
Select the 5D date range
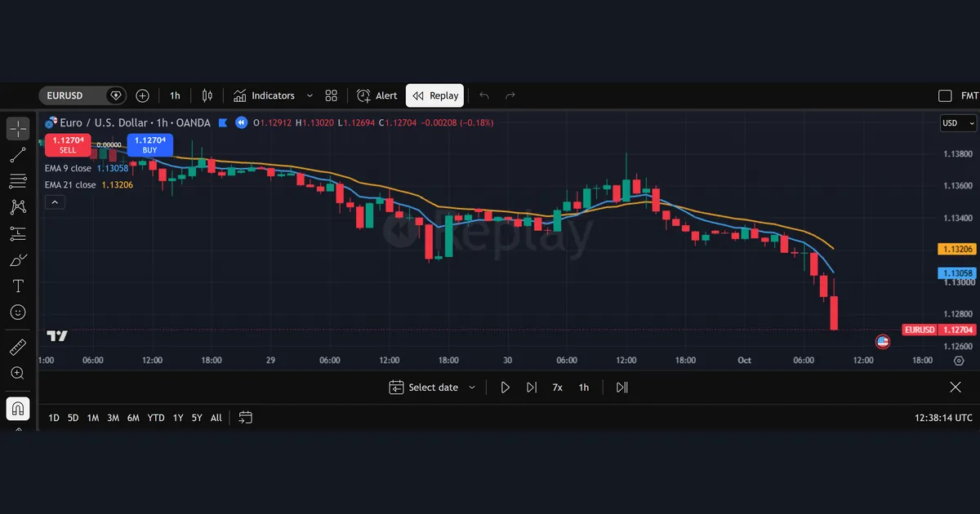tap(73, 418)
